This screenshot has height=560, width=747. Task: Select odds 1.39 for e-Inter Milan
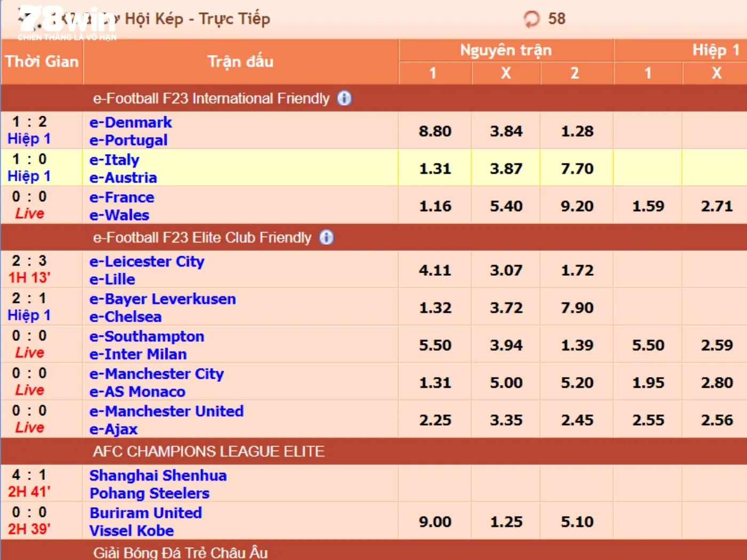click(x=577, y=345)
